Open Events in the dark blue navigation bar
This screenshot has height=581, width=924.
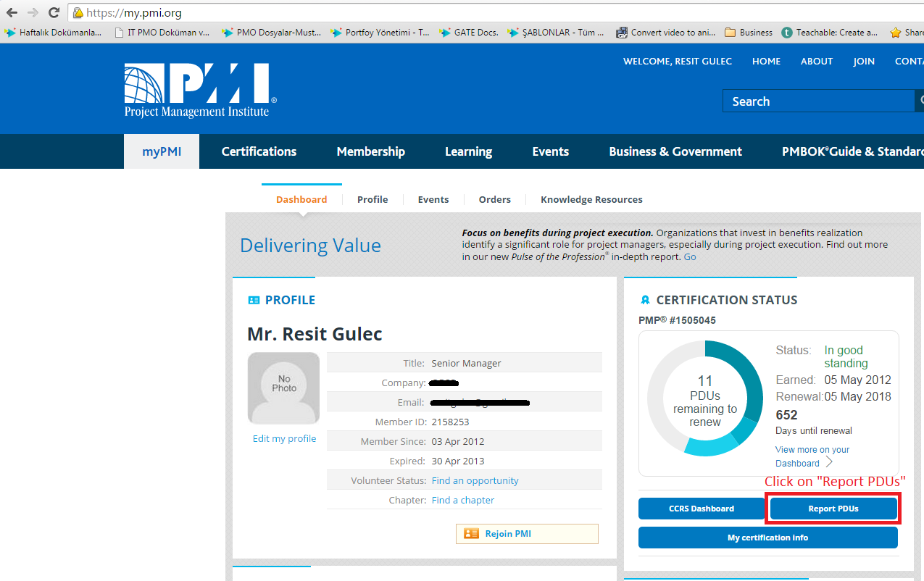pyautogui.click(x=551, y=151)
